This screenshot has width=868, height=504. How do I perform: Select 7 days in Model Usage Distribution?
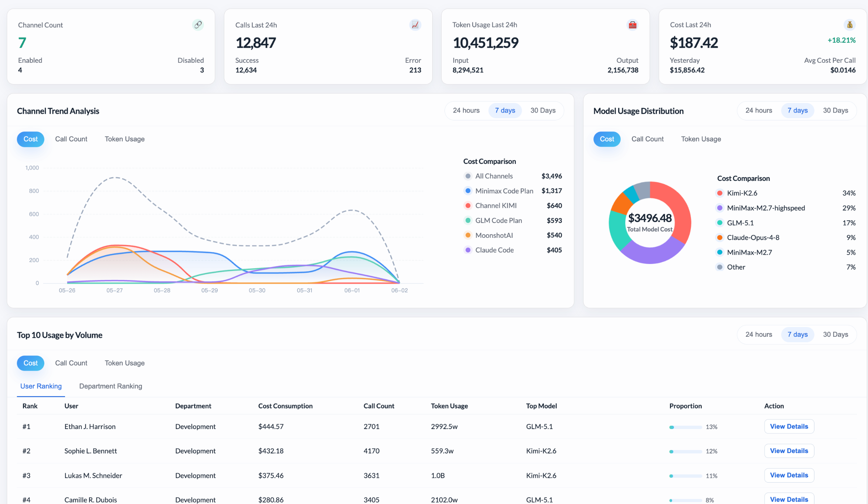coord(797,110)
